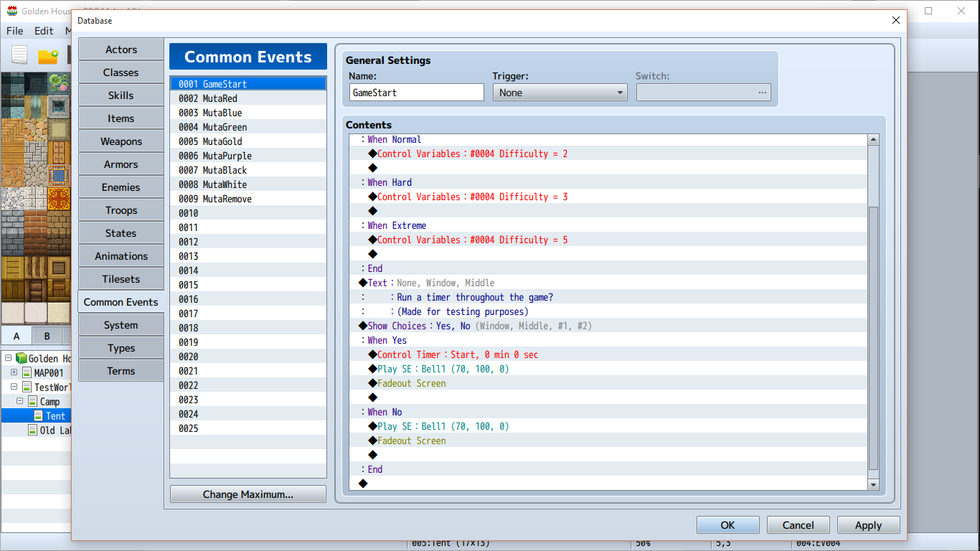Switch to the Troops tab

[121, 210]
